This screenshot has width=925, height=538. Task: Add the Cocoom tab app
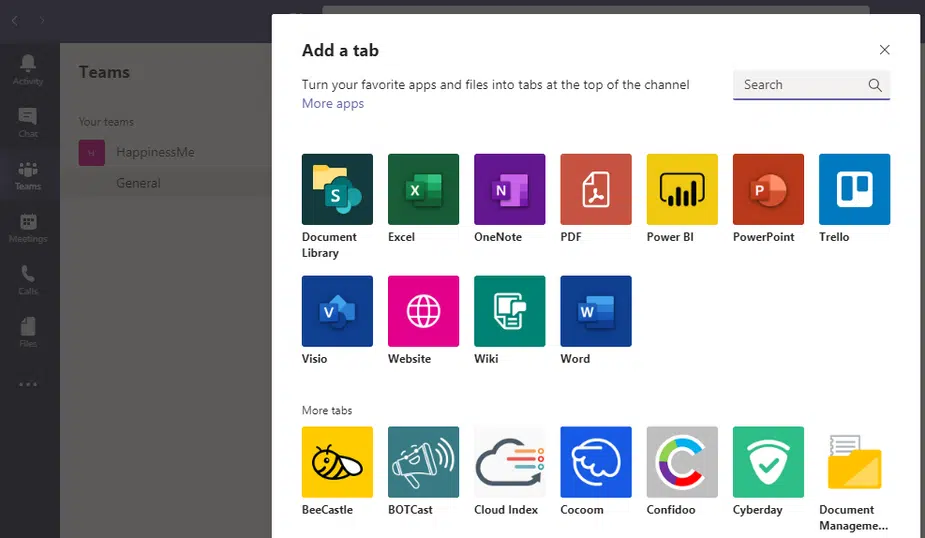(x=595, y=462)
